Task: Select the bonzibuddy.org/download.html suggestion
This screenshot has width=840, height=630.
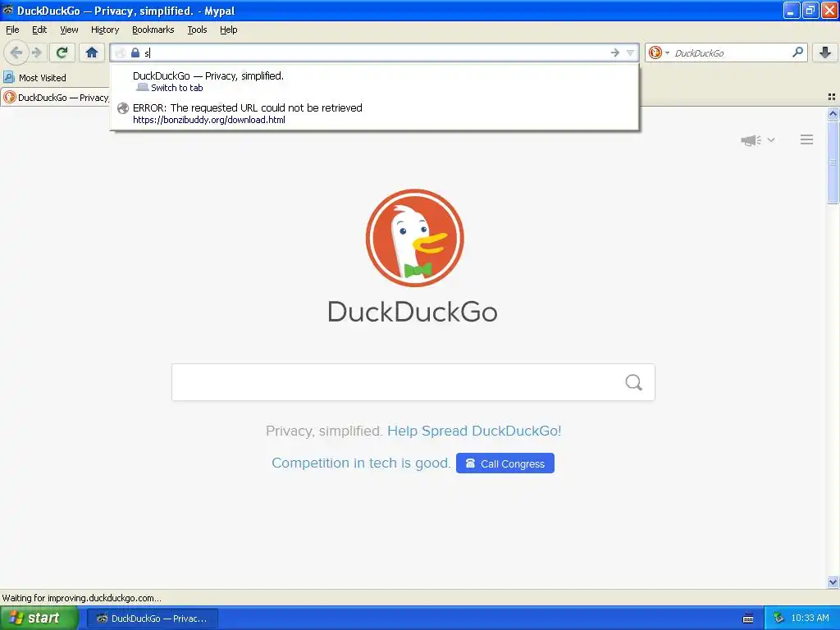Action: click(374, 113)
